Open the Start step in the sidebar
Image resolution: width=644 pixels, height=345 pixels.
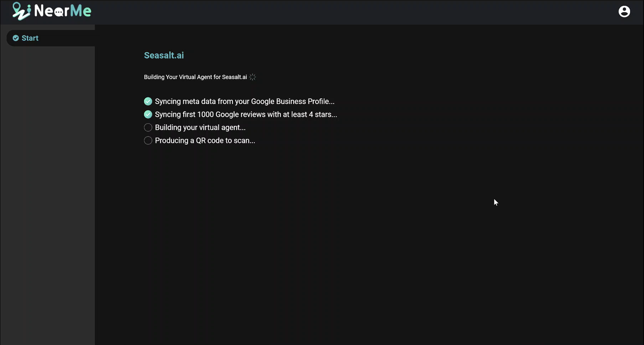[30, 38]
